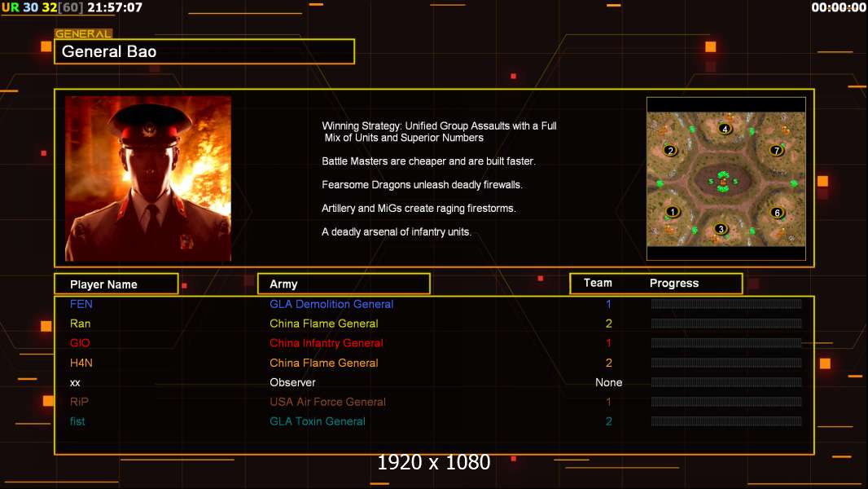The image size is (868, 489).
Task: Click the Team column header label
Action: (x=598, y=283)
